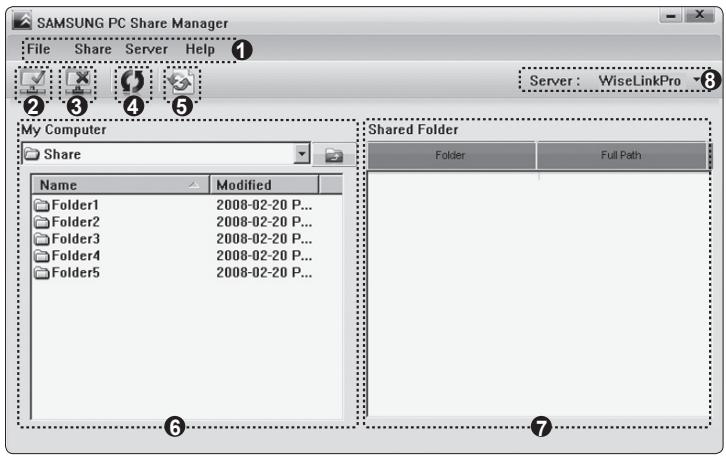Viewport: 726px width, 456px height.
Task: Close the PC Share Manager window
Action: click(700, 15)
